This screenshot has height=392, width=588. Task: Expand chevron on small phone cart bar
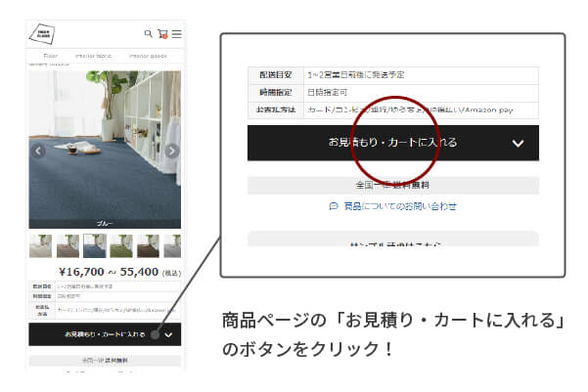(x=169, y=334)
